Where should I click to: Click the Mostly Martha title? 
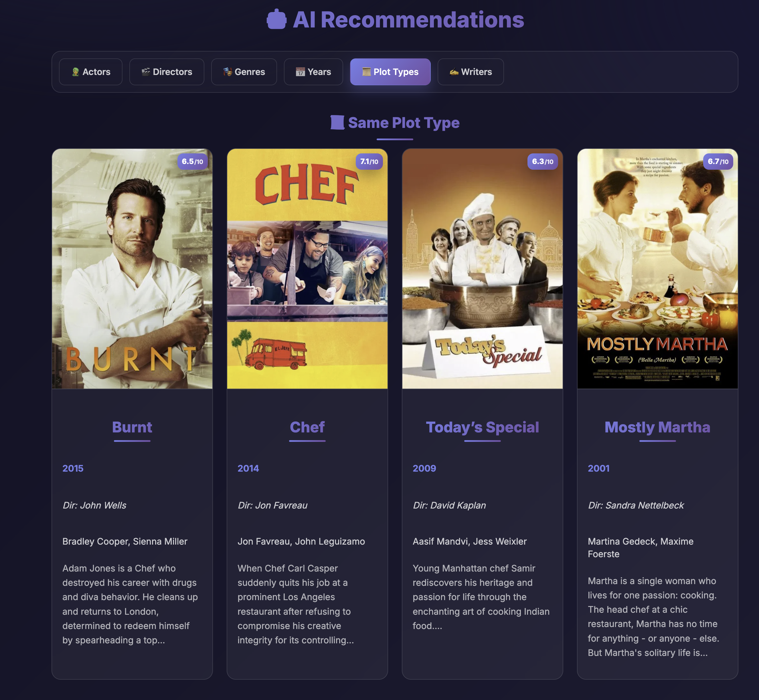(657, 427)
